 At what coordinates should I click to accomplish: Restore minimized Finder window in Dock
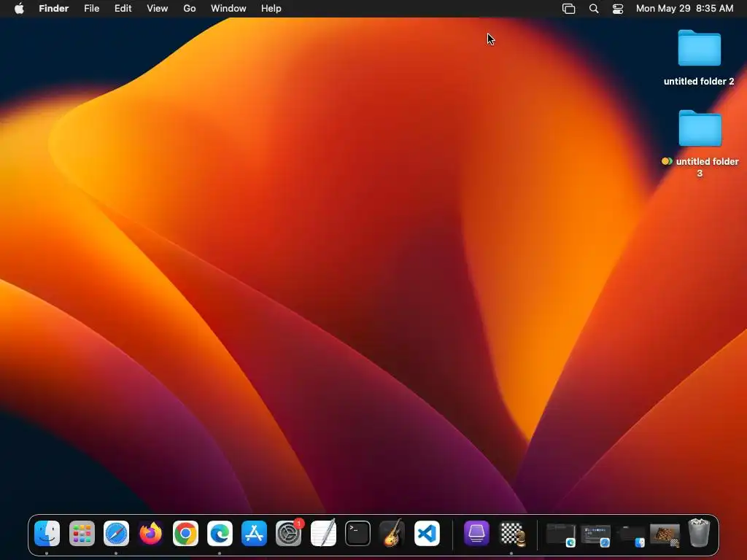point(630,536)
